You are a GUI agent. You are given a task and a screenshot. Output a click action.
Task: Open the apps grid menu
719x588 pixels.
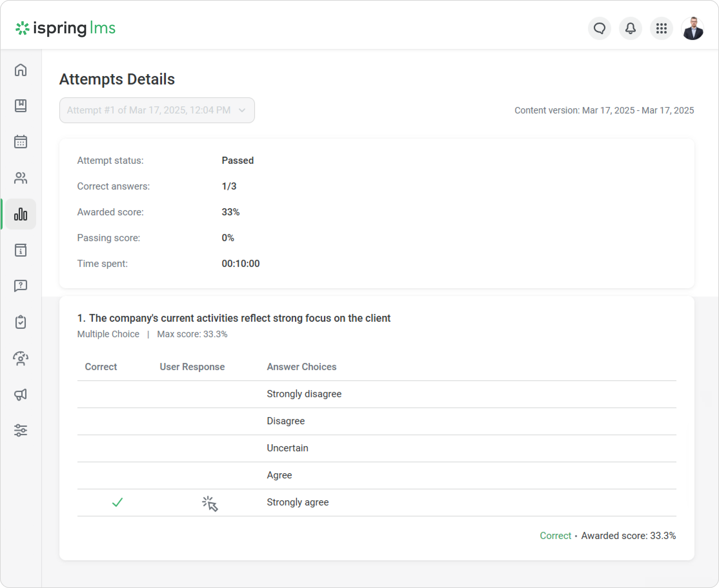661,28
